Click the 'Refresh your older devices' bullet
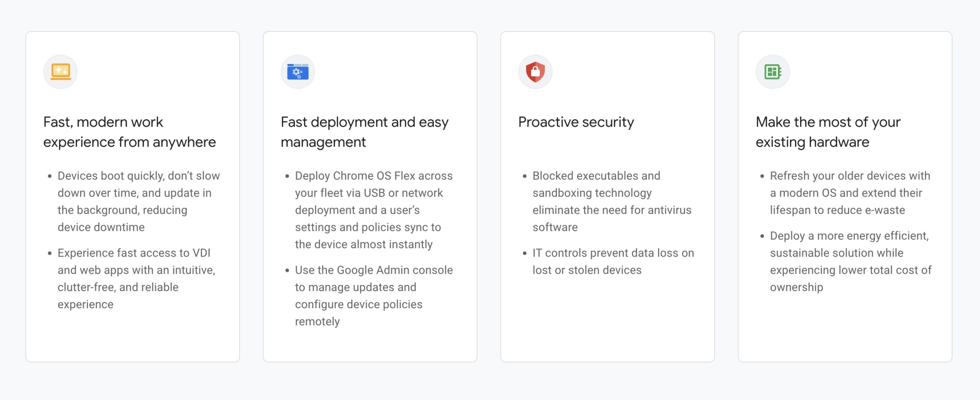This screenshot has width=980, height=400. (850, 193)
